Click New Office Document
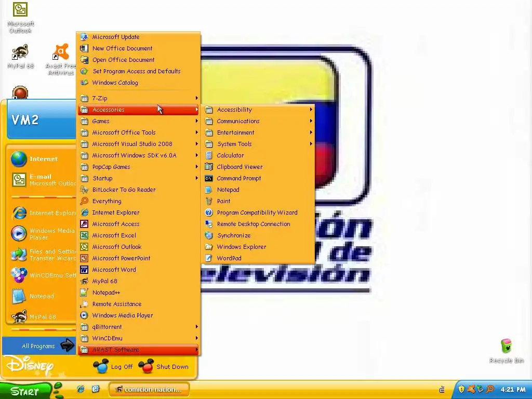Screen dimensions: 532x399 pos(138,48)
